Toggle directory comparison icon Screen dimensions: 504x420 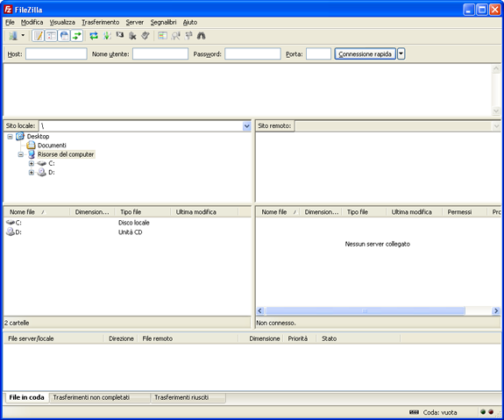[175, 36]
